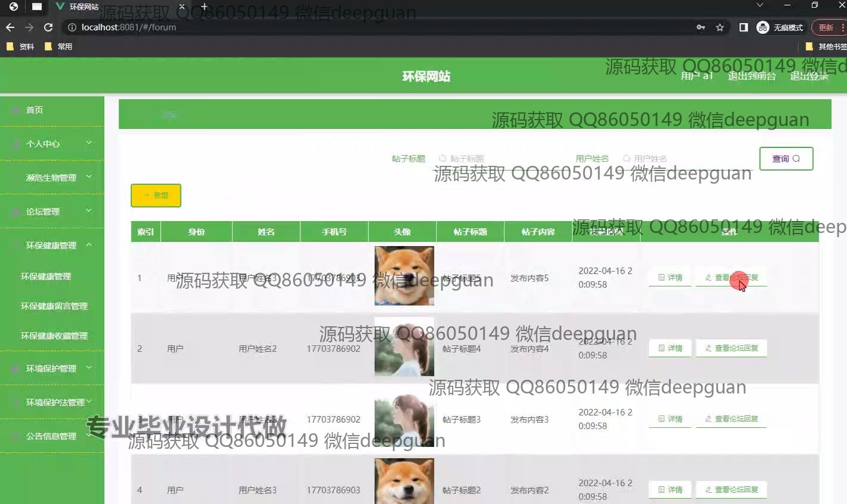Click 详情 for the 帖子标题4 row
Viewport: 847px width, 504px height.
(670, 348)
